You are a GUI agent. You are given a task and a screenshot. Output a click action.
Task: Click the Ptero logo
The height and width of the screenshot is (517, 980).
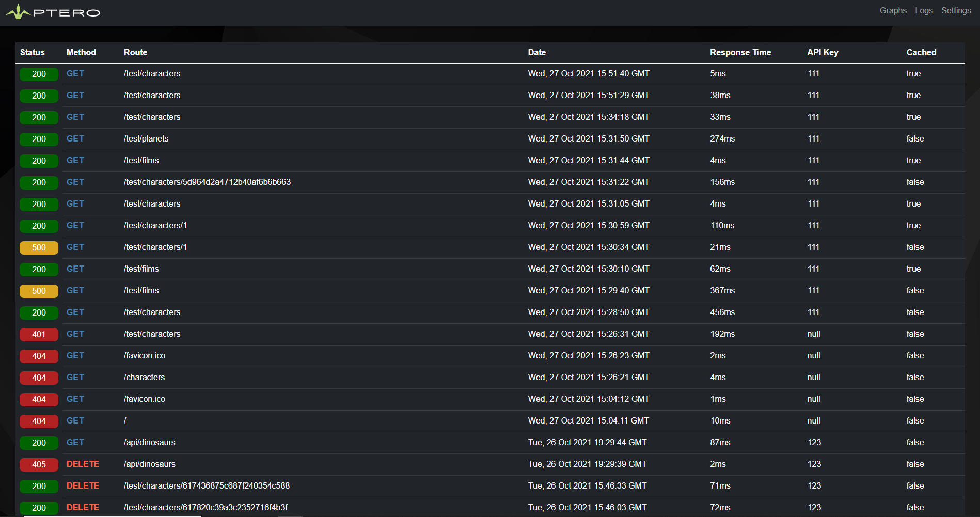53,12
